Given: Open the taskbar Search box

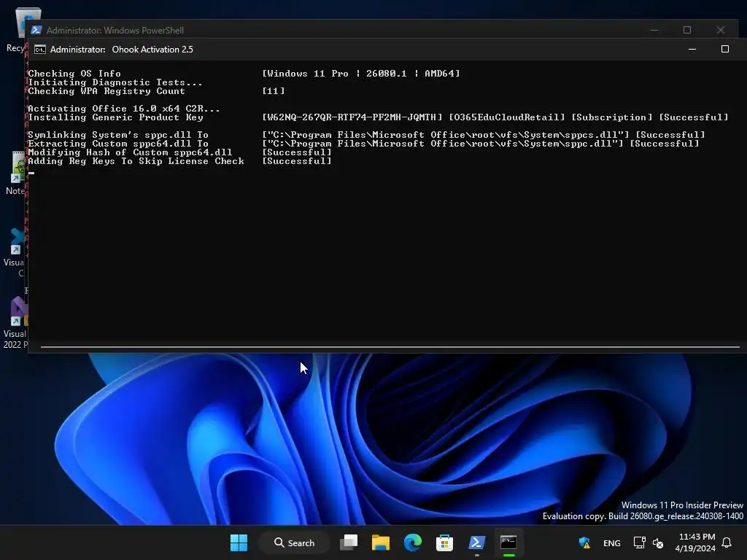Looking at the screenshot, I should [295, 542].
